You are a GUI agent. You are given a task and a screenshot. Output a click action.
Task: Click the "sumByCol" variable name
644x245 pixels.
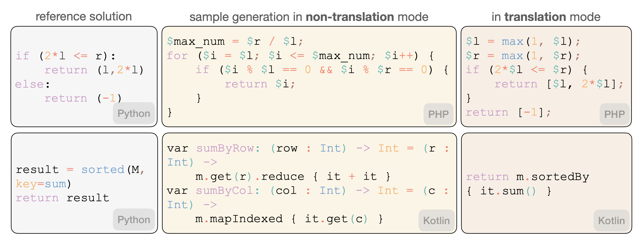point(225,191)
